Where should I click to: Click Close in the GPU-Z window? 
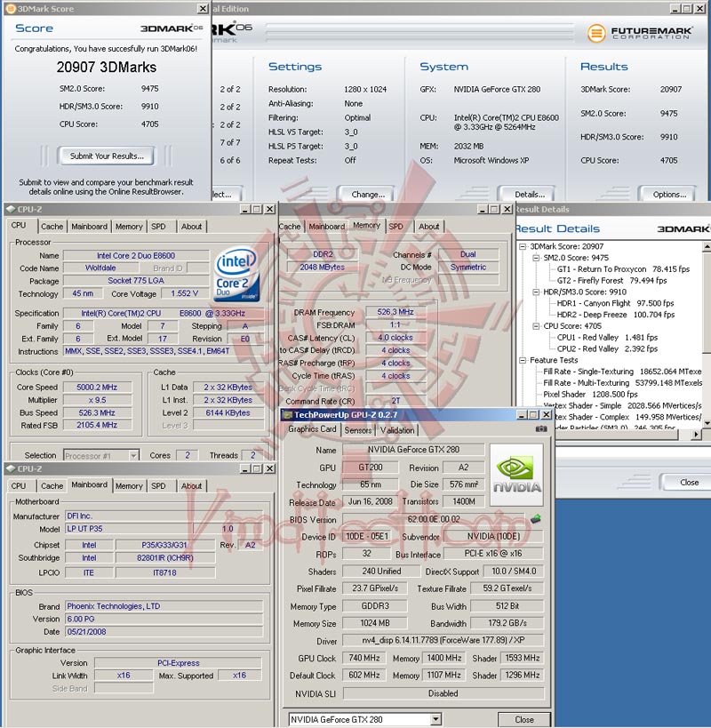pos(524,719)
